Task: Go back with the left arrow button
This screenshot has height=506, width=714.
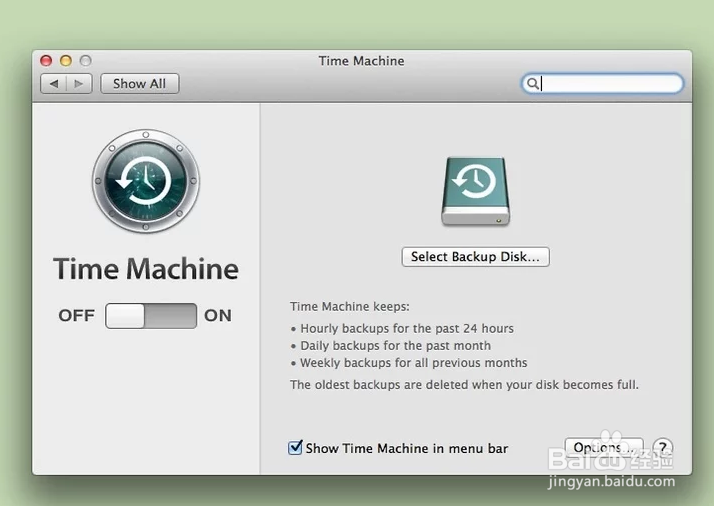Action: click(54, 84)
